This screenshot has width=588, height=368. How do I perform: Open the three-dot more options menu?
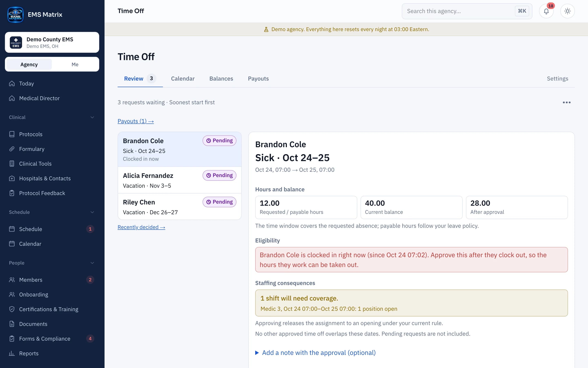[x=567, y=102]
